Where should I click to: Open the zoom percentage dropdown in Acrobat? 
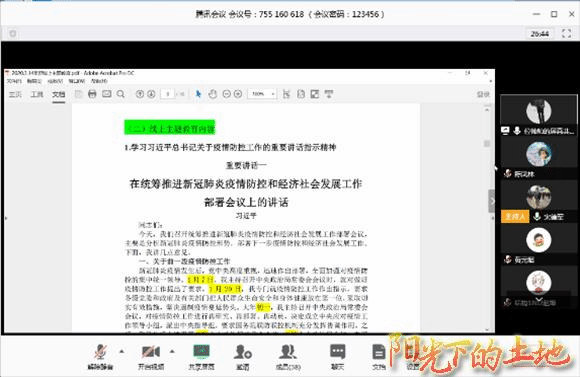pos(262,94)
